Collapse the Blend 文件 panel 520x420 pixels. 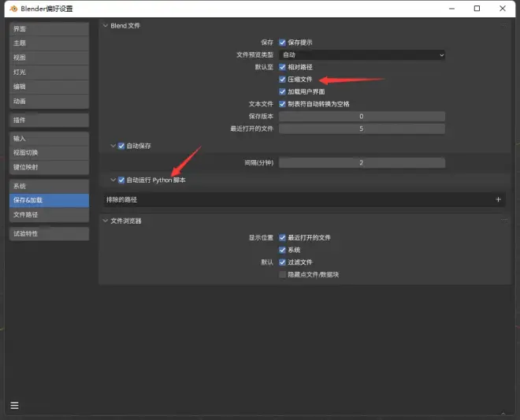pos(106,25)
